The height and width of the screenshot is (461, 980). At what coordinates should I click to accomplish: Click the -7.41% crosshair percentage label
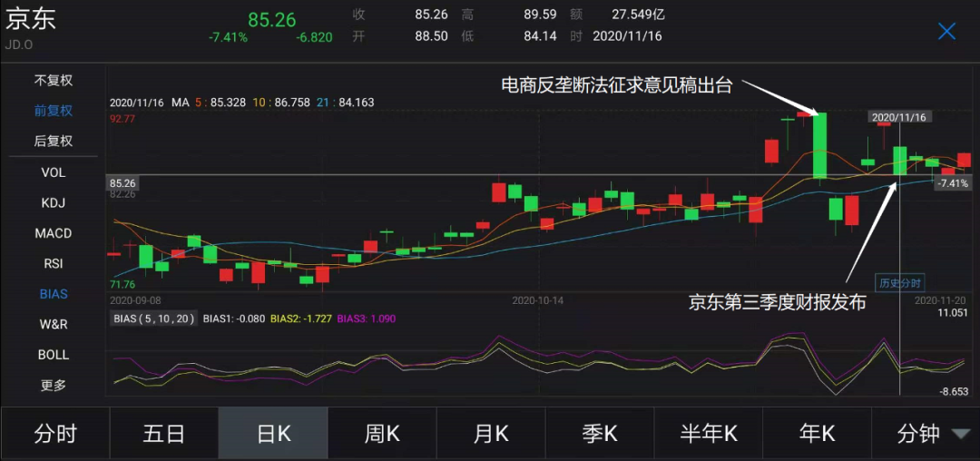tap(953, 183)
